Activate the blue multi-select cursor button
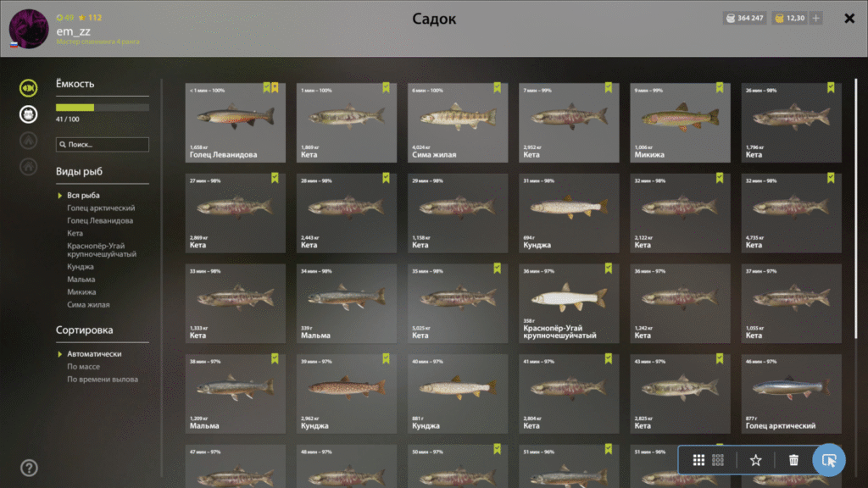 (x=829, y=460)
